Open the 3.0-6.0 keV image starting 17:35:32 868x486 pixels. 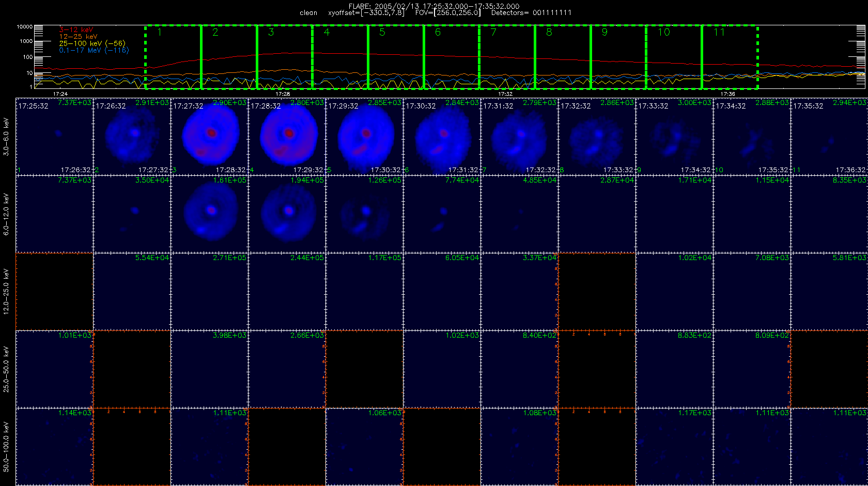pos(829,136)
